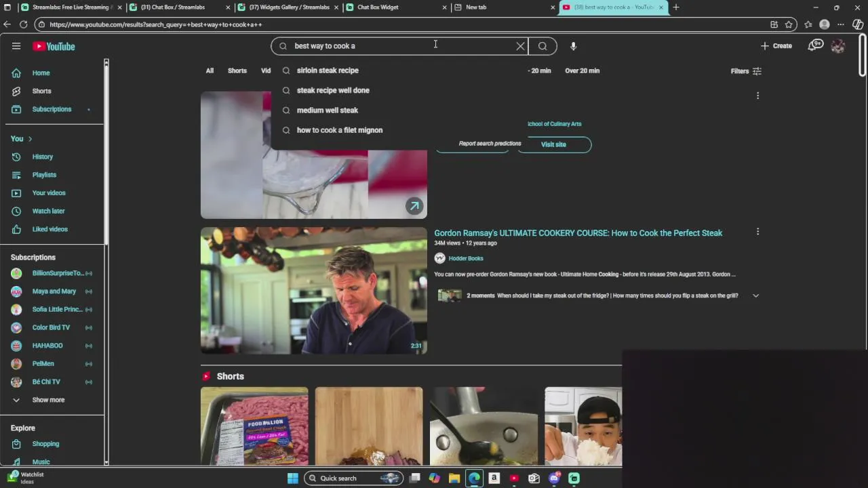Open History in the sidebar

click(42, 157)
